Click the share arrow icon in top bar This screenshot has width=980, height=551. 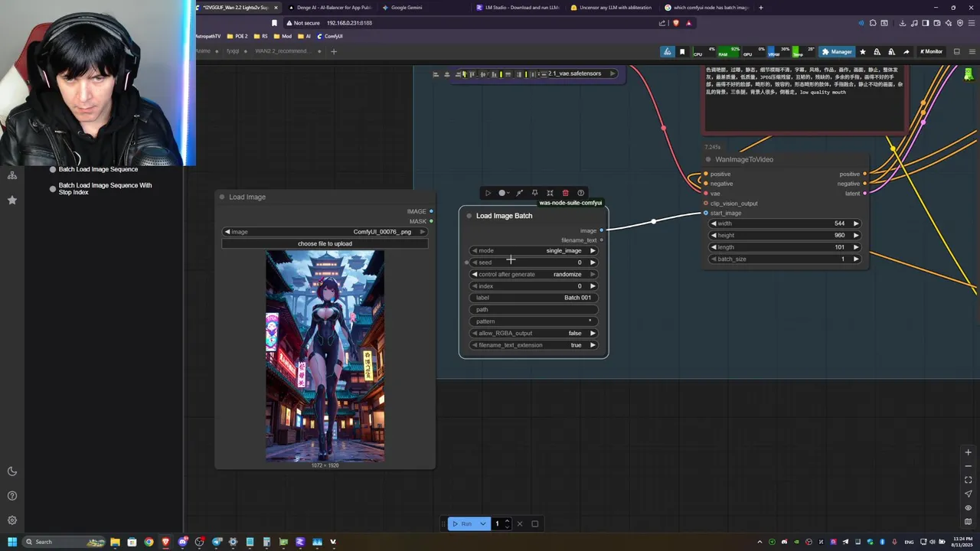[x=906, y=51]
